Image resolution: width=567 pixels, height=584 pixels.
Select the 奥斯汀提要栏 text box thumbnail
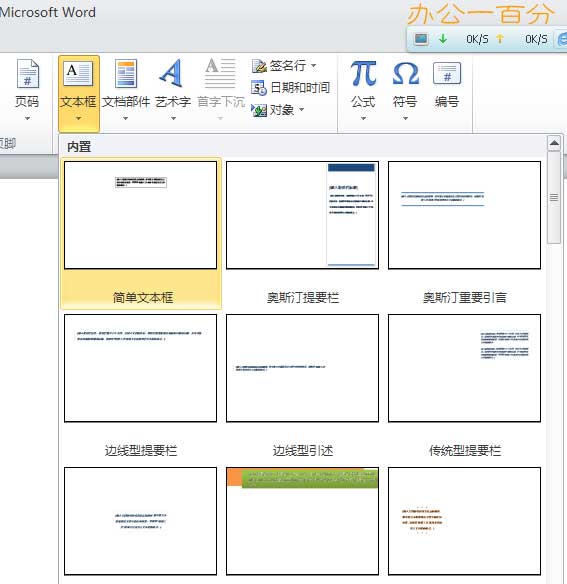click(x=302, y=215)
